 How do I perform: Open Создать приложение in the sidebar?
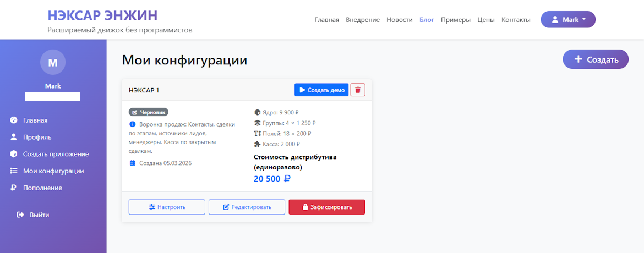pyautogui.click(x=56, y=154)
